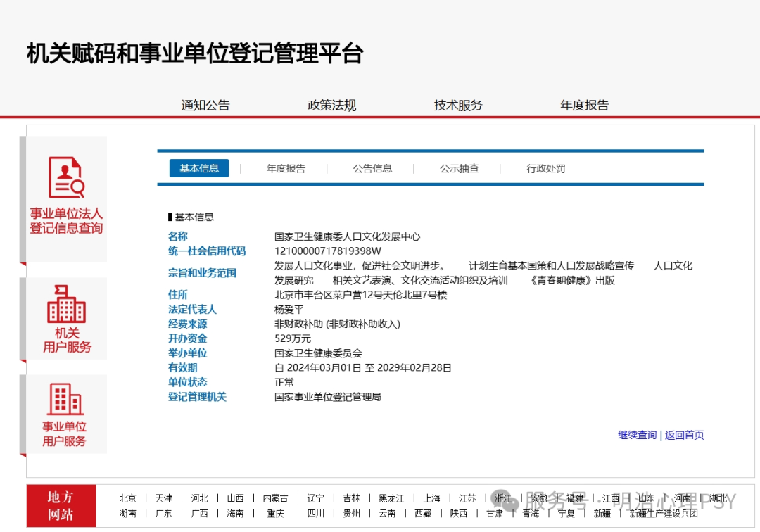Open the 新疆生产建设兵团 link
The width and height of the screenshot is (760, 532).
pyautogui.click(x=664, y=514)
